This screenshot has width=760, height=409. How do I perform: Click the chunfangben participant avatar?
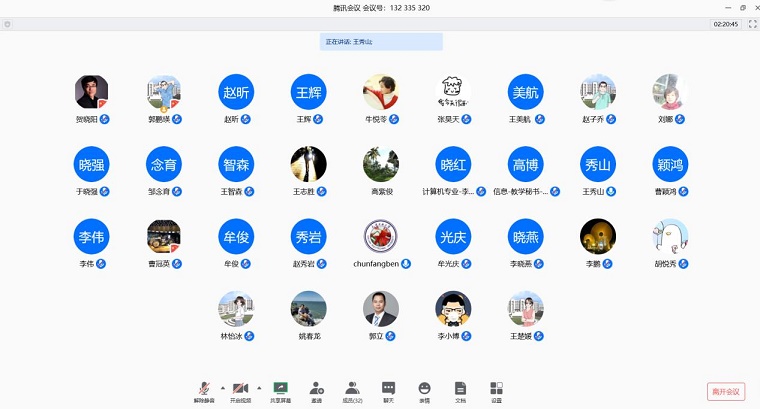tap(380, 237)
